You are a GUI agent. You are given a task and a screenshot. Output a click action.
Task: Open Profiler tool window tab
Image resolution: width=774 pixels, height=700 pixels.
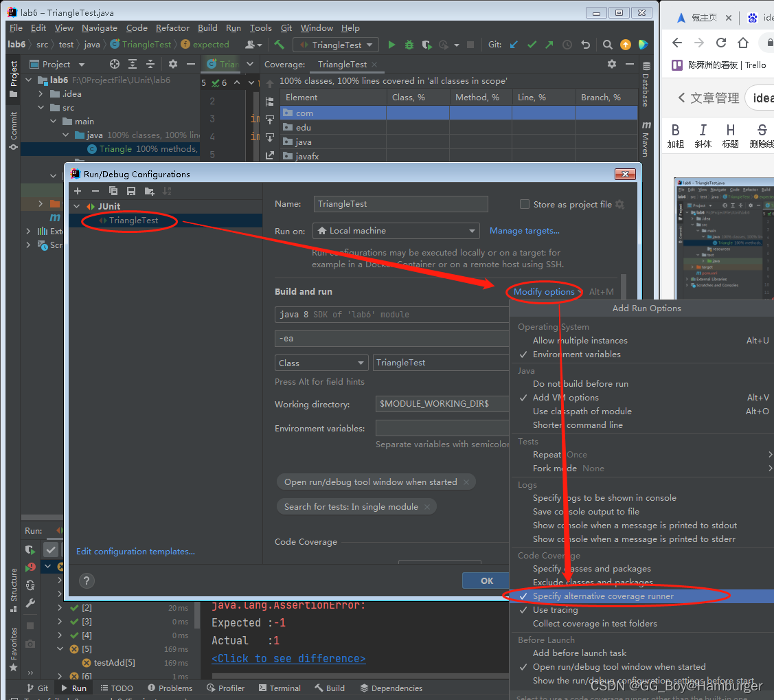tap(225, 688)
